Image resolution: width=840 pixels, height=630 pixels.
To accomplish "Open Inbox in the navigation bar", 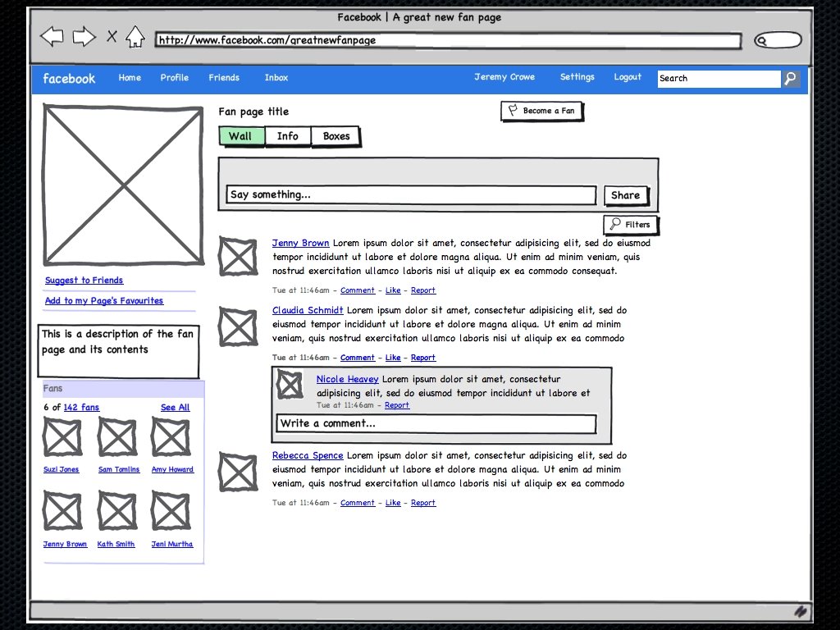I will pyautogui.click(x=276, y=78).
